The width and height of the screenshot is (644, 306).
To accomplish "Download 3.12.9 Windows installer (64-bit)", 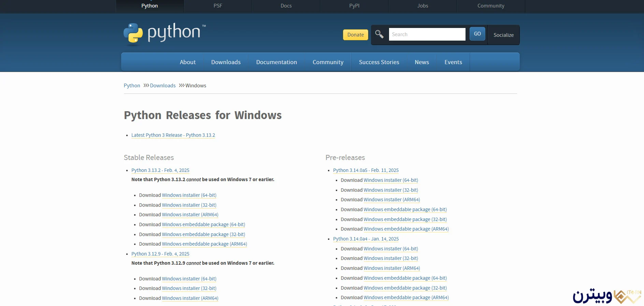I will (x=189, y=279).
